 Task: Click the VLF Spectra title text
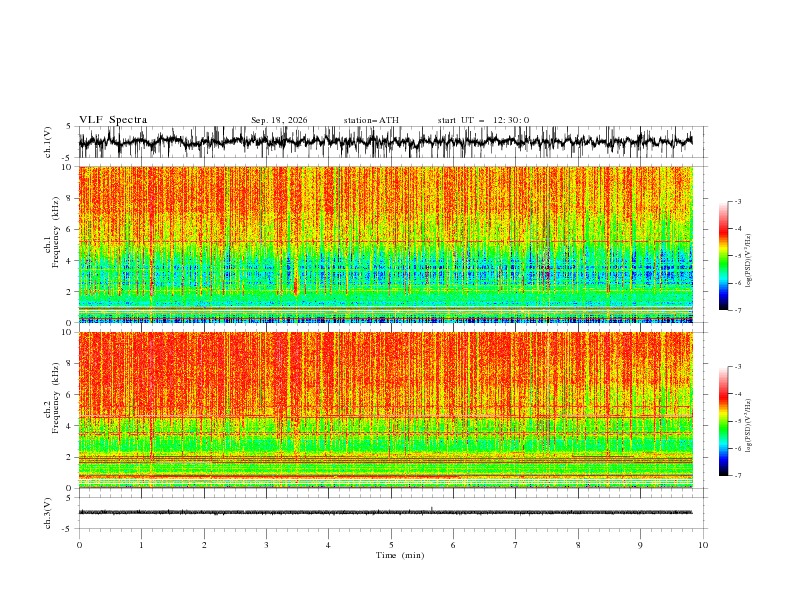coord(113,120)
